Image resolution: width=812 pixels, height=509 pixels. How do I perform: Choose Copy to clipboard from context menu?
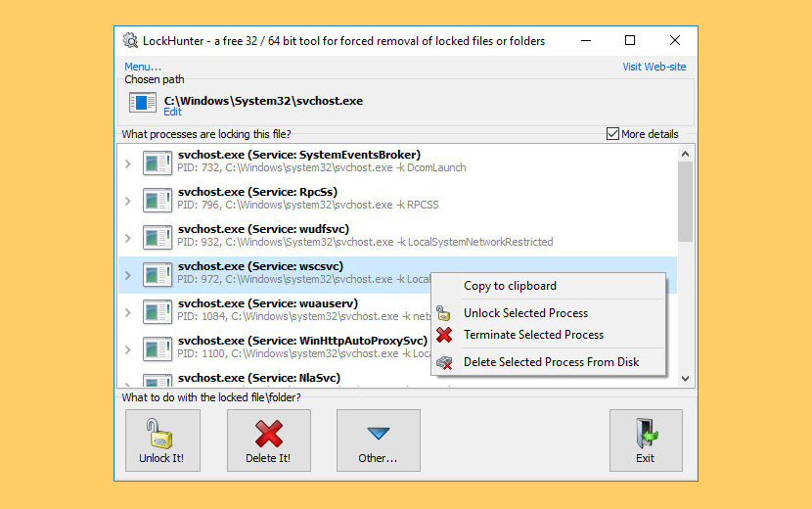(549, 286)
